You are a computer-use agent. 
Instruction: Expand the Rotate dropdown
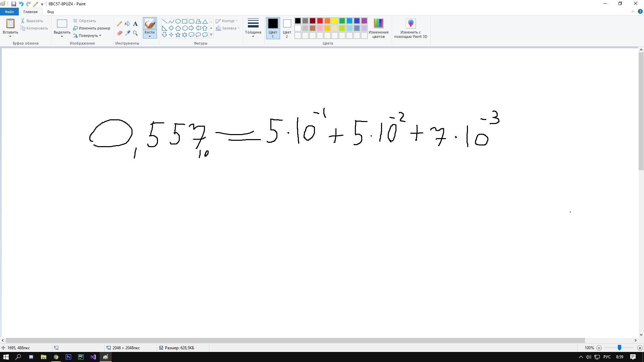pos(88,36)
